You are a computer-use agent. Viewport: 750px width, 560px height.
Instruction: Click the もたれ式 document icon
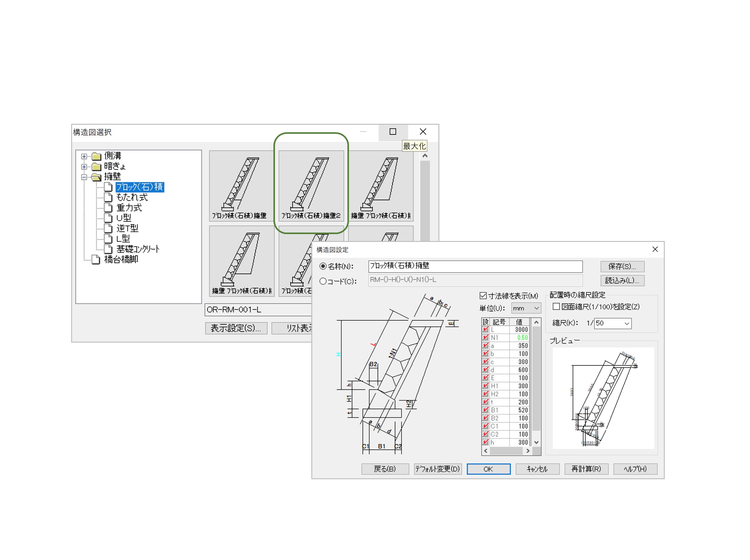point(108,197)
